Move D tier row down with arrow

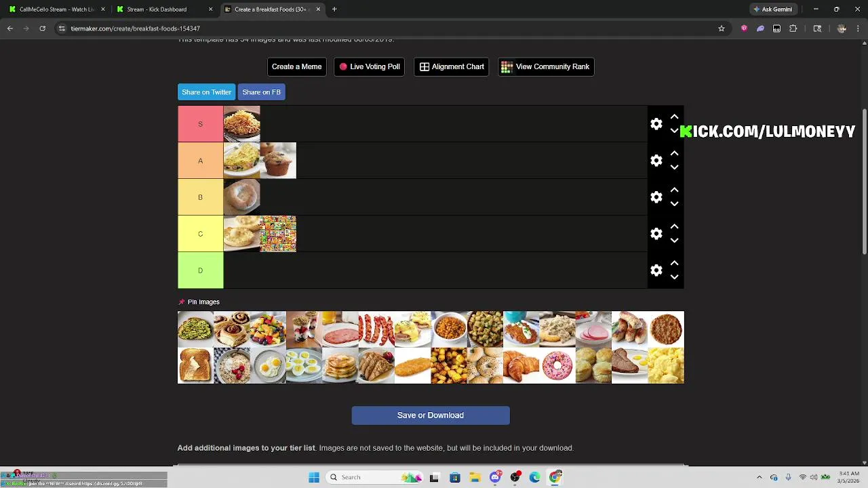pos(674,277)
